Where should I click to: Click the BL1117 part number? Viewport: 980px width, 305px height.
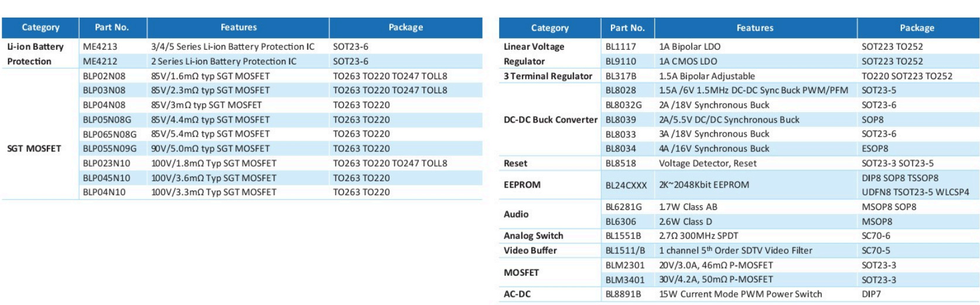620,46
